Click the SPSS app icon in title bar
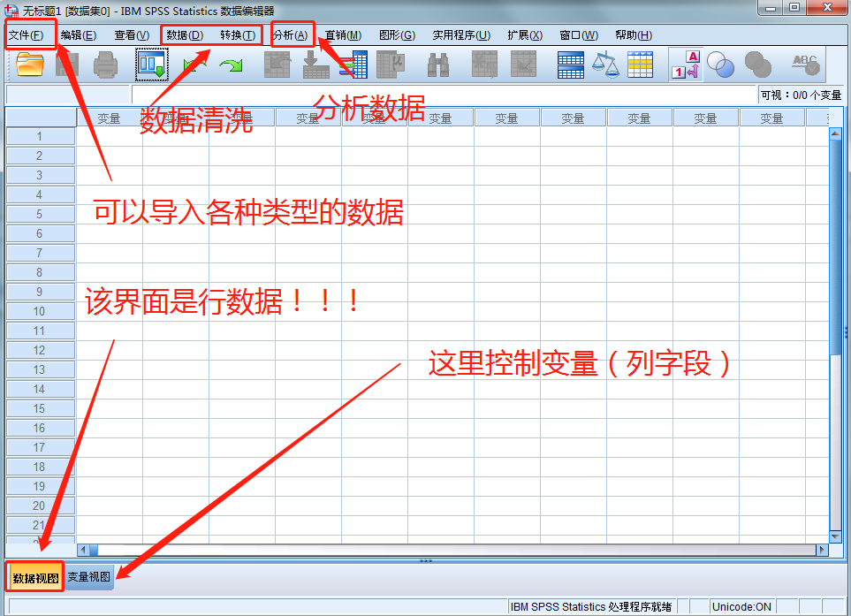Screen dimensions: 851x616 pos(11,11)
